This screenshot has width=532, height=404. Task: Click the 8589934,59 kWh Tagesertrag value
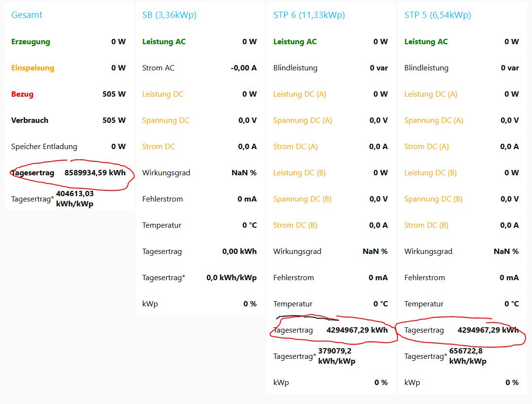(x=95, y=173)
